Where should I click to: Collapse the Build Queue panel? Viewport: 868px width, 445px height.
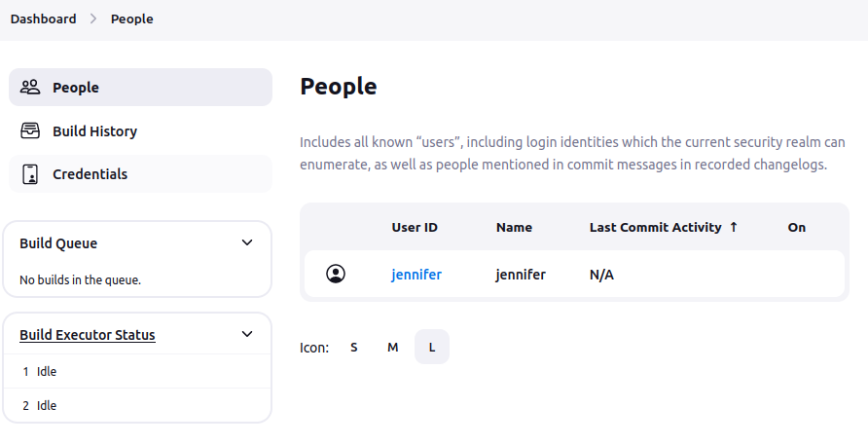point(247,242)
